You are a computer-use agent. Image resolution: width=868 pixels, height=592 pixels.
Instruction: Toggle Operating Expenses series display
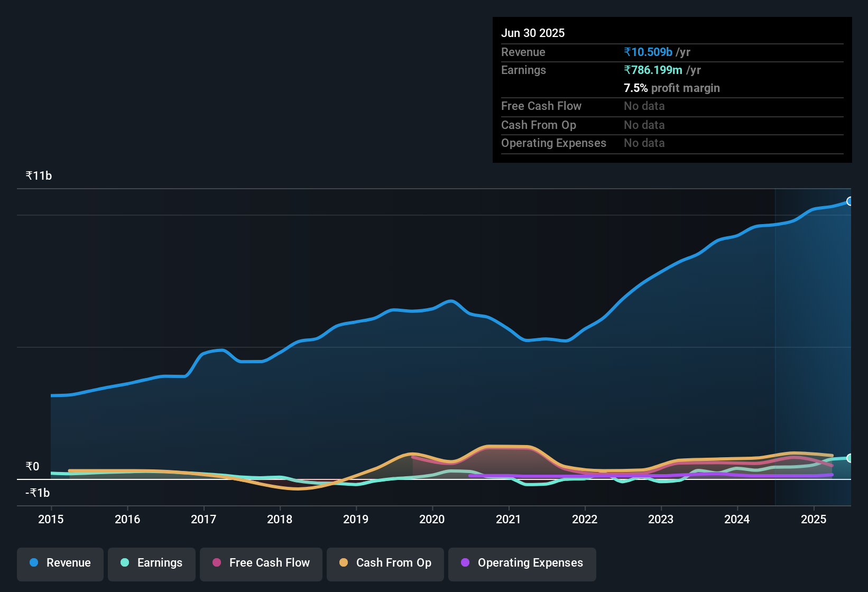[522, 563]
